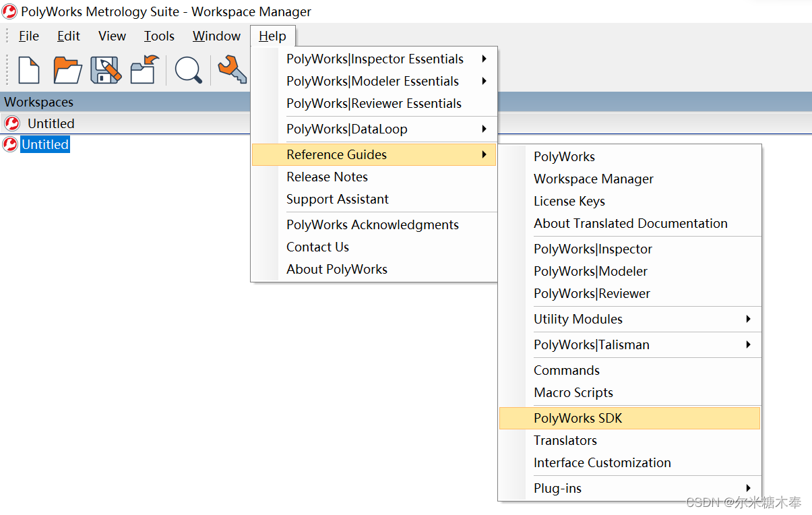
Task: Click the Save As floppy-pencil icon
Action: (105, 70)
